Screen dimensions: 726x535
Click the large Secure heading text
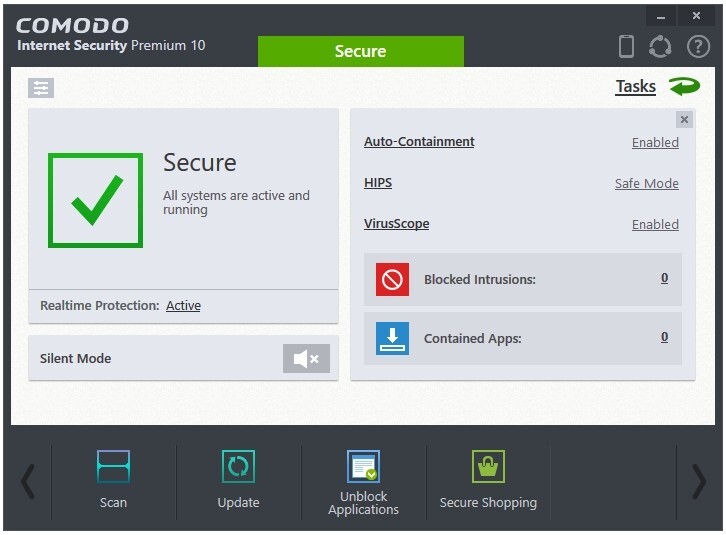(200, 163)
